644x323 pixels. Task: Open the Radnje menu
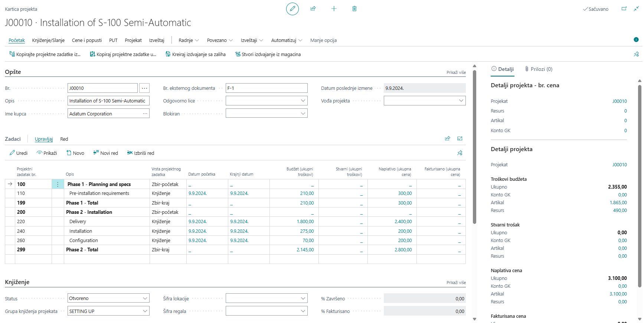coord(189,40)
